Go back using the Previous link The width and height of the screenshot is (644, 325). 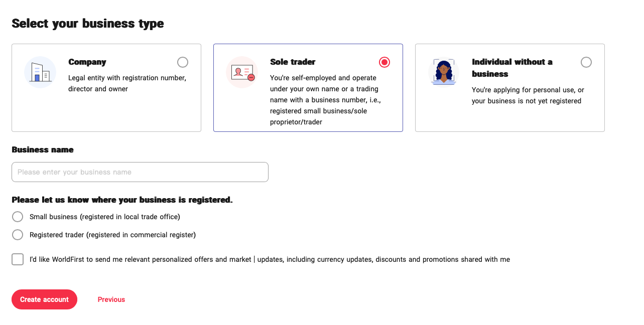pyautogui.click(x=111, y=299)
